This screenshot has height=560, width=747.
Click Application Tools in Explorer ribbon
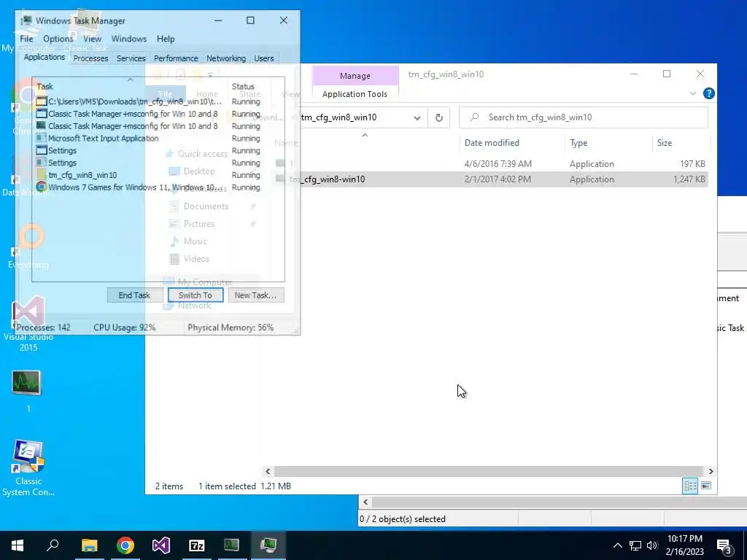point(355,94)
